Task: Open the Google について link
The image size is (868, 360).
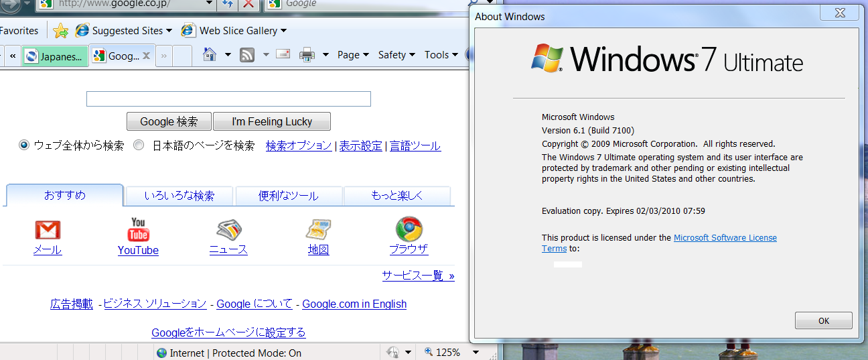Action: pos(255,304)
